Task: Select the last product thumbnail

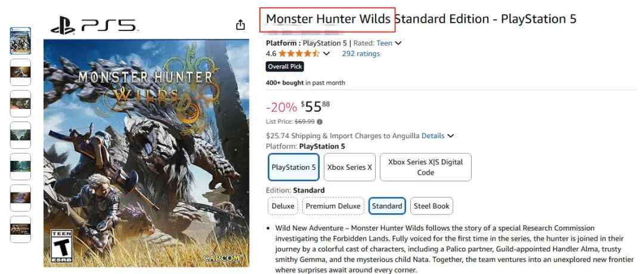Action: coord(20,229)
